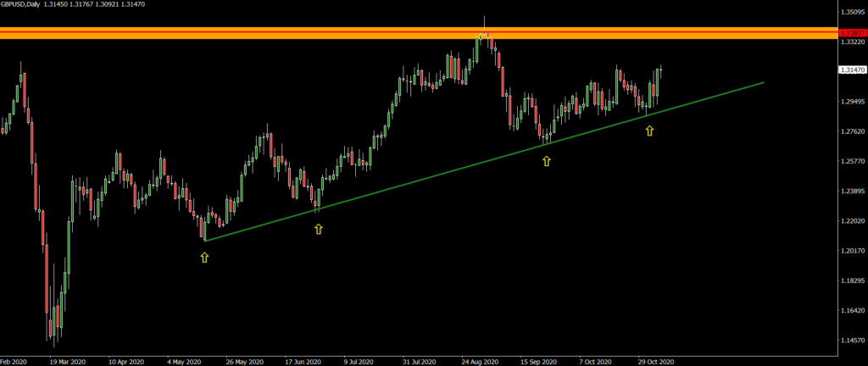The image size is (868, 366).
Task: Click the 4 May 2020 time axis label
Action: tap(185, 360)
